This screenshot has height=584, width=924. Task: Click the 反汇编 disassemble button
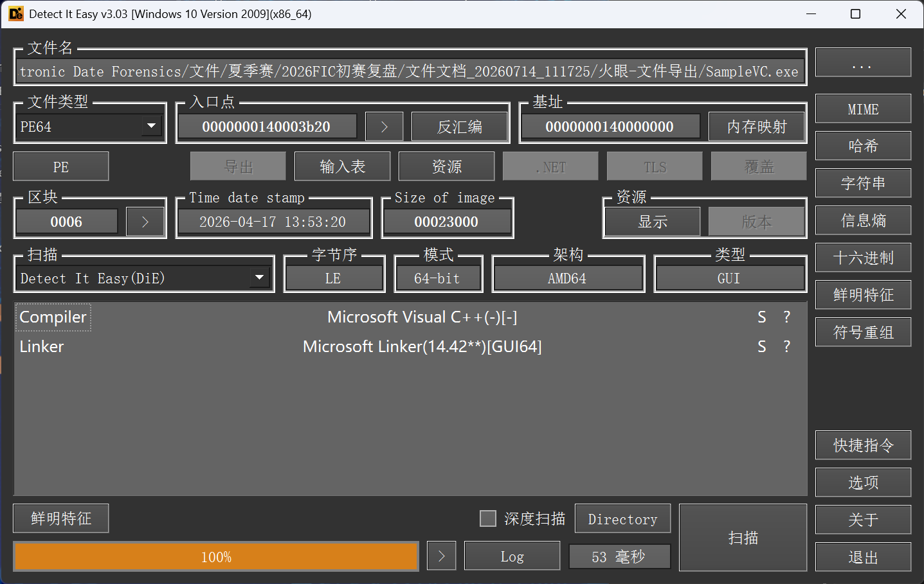point(459,127)
